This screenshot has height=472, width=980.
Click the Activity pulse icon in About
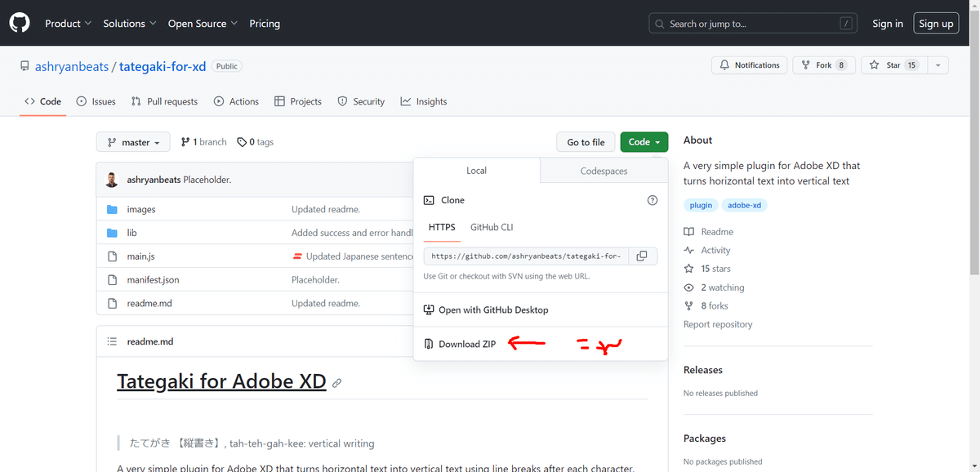tap(689, 251)
